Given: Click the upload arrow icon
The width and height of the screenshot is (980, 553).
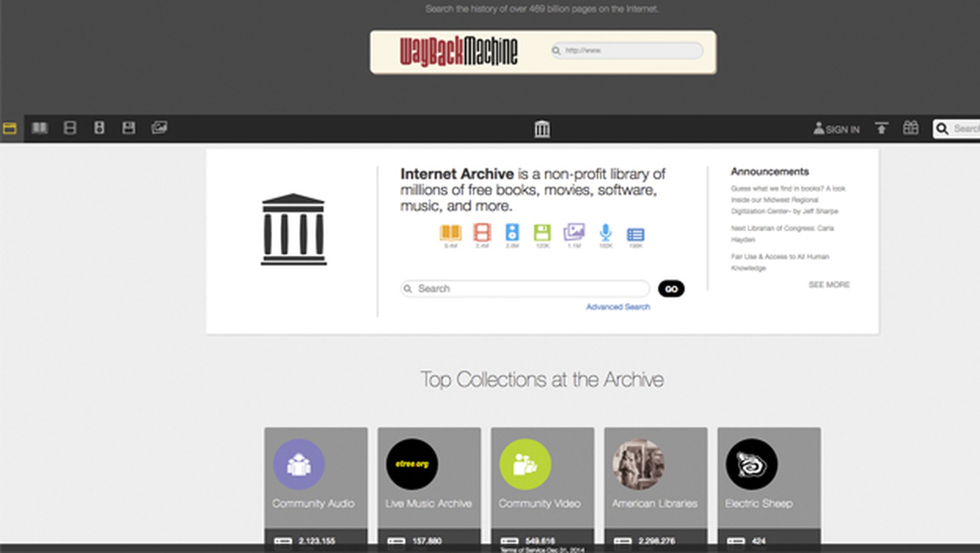Looking at the screenshot, I should pos(881,128).
